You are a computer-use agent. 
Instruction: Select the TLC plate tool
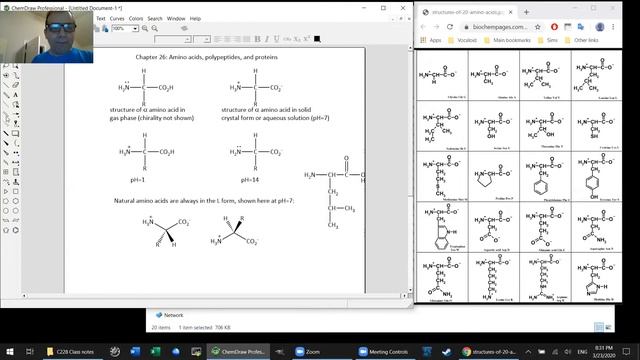[x=16, y=172]
